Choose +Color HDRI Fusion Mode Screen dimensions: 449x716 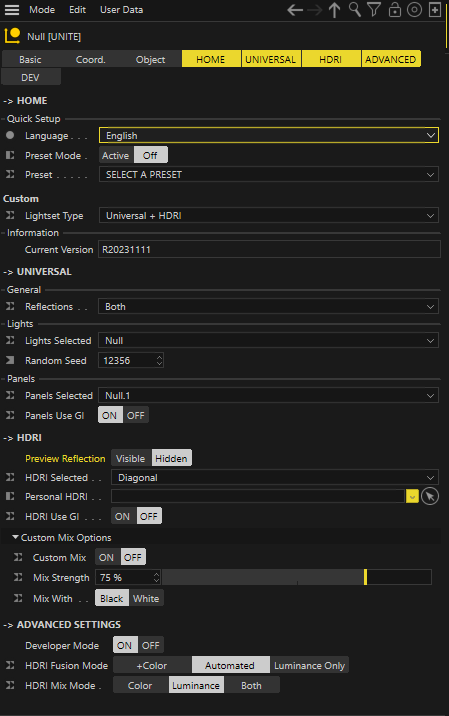point(152,665)
